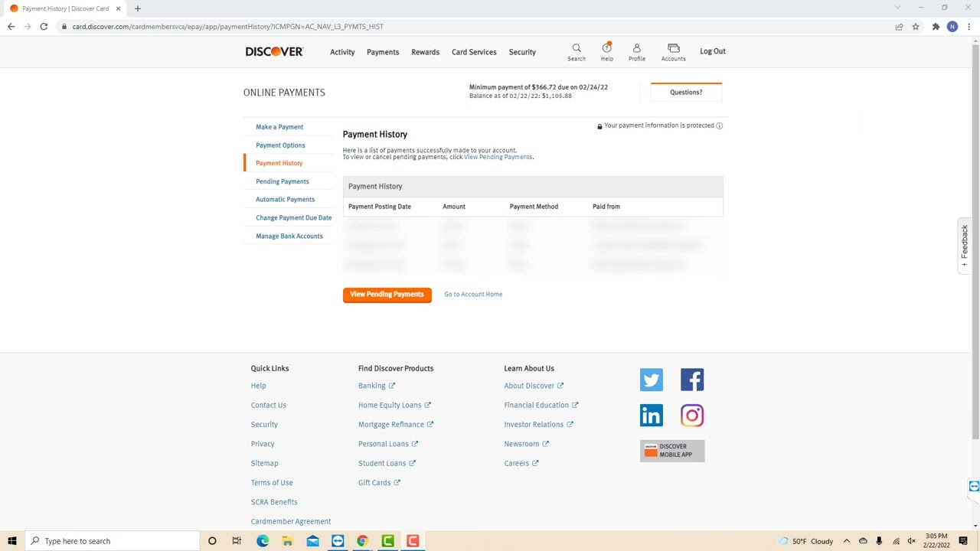Viewport: 980px width, 551px height.
Task: Click inline View Pending Payments link
Action: click(498, 157)
